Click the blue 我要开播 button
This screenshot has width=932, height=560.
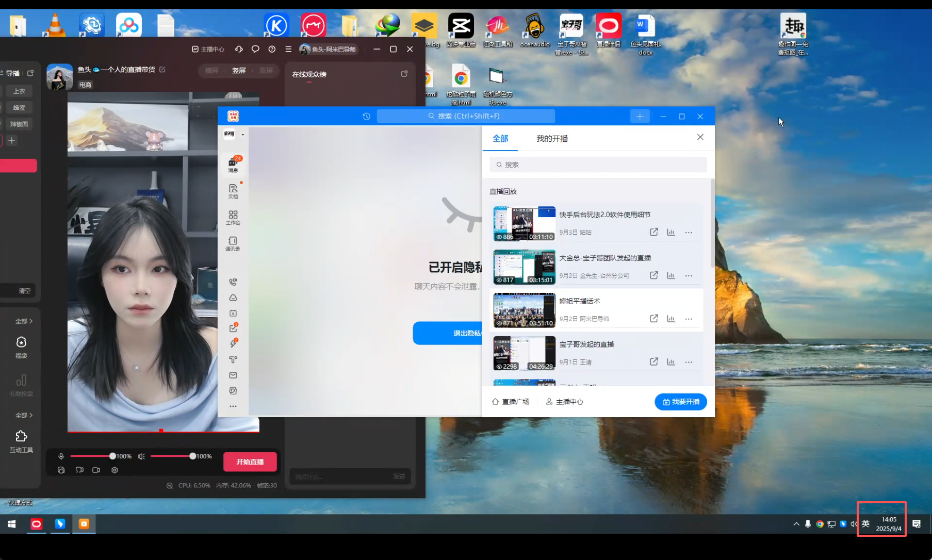680,402
